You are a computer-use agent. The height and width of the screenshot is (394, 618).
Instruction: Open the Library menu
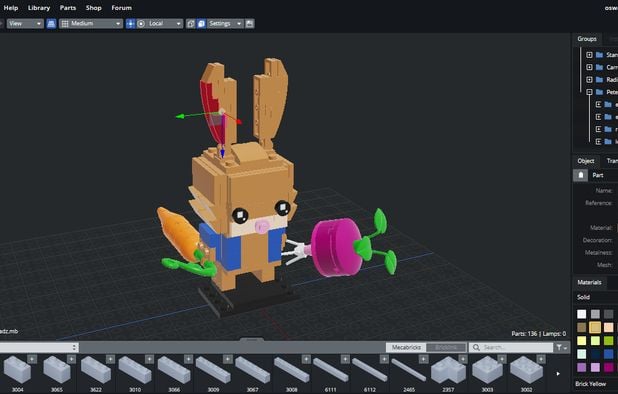[39, 8]
